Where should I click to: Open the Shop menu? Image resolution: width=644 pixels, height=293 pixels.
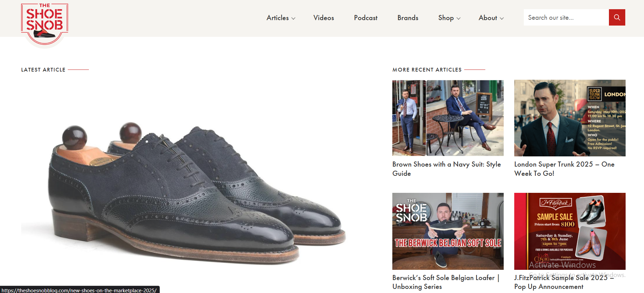click(446, 18)
